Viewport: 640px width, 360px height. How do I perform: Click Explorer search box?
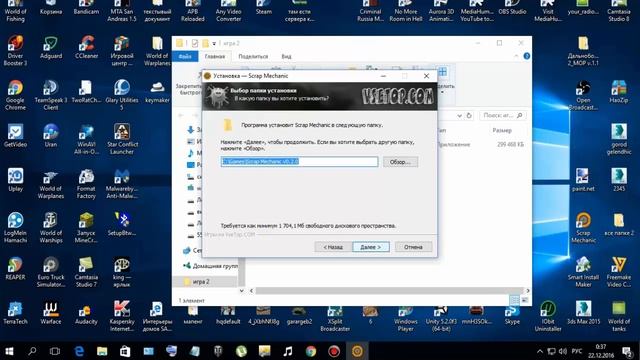502,116
